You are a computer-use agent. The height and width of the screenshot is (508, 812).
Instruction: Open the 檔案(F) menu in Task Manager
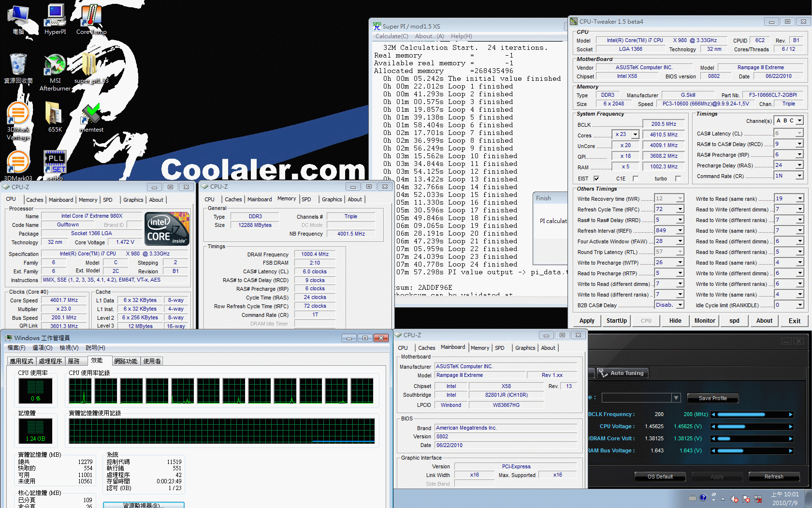pos(16,348)
